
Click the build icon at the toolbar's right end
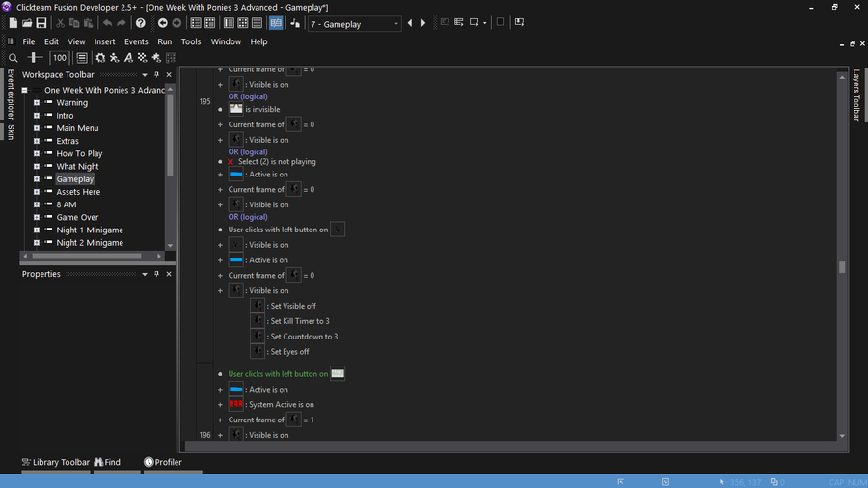pyautogui.click(x=519, y=22)
